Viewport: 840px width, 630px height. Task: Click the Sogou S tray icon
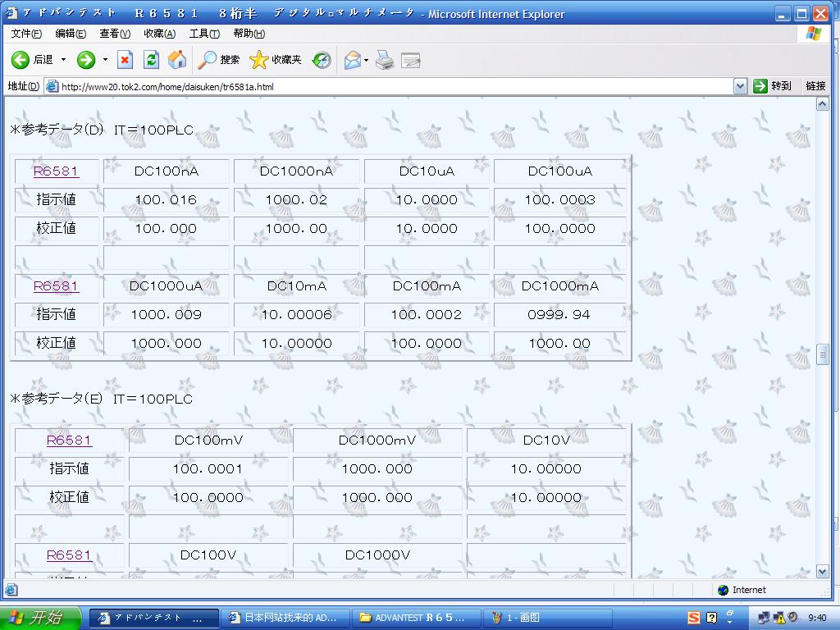(x=694, y=619)
